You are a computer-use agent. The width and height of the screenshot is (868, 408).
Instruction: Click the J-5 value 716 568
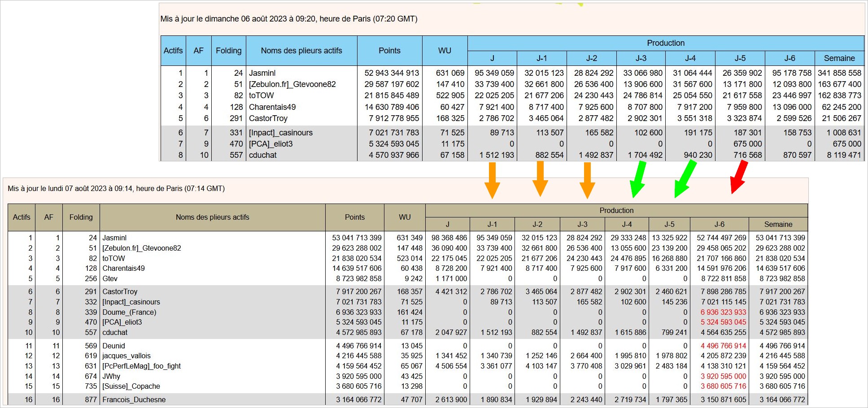748,155
